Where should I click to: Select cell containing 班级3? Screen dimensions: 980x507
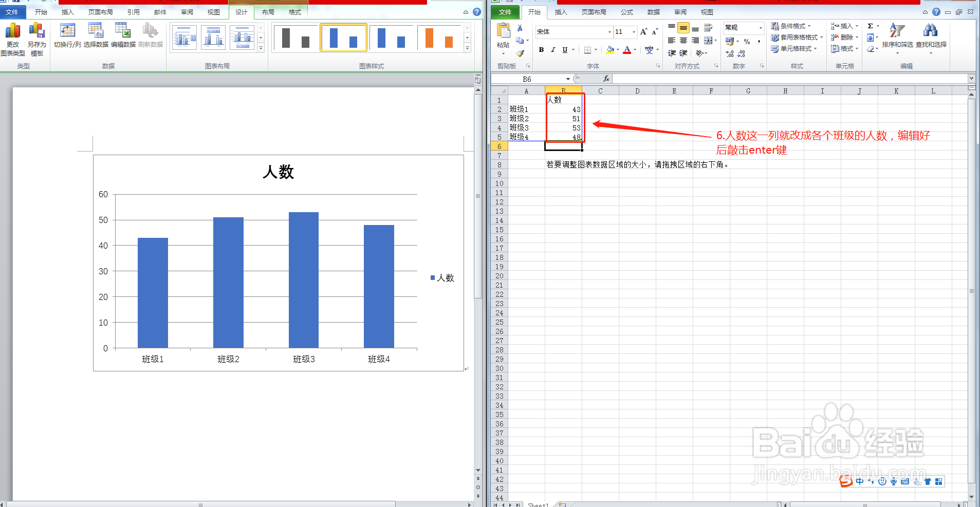(x=526, y=128)
